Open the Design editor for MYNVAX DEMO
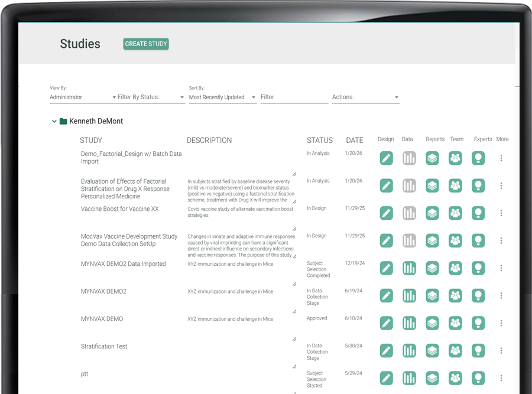The image size is (532, 394). 386,323
